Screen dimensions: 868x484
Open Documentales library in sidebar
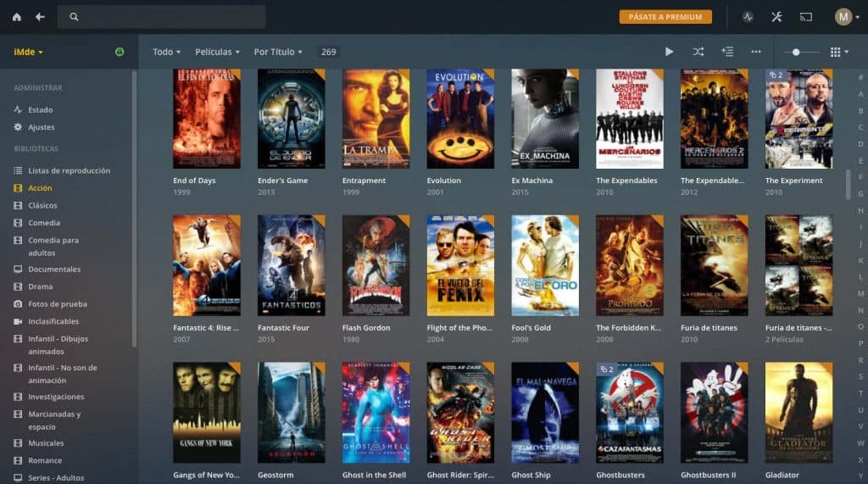(54, 270)
